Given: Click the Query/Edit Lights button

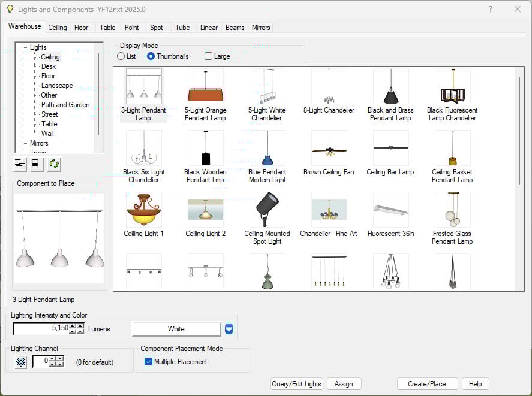Looking at the screenshot, I should point(297,384).
